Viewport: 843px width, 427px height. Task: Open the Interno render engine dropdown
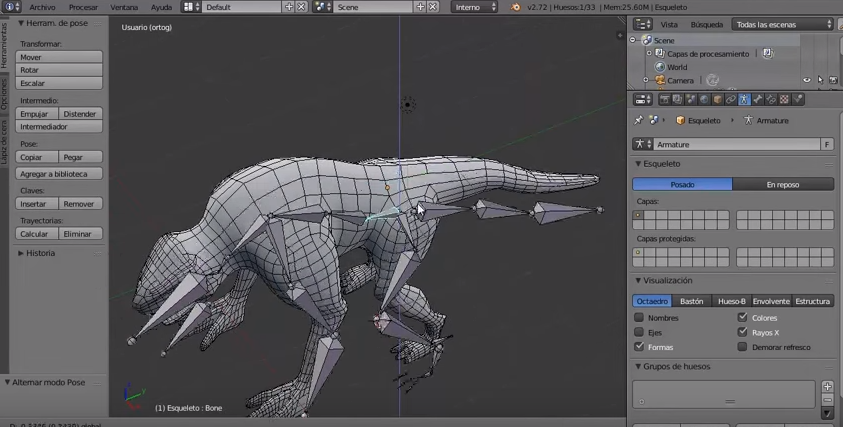(475, 7)
